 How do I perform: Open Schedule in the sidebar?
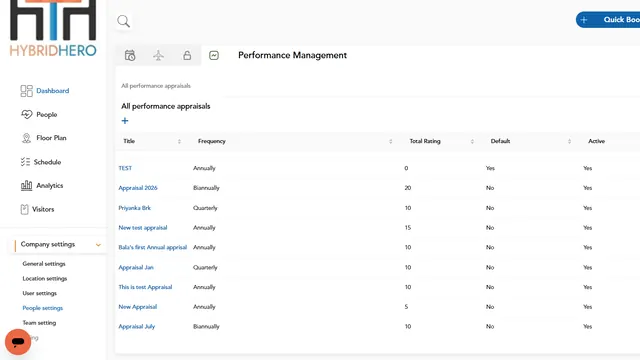(x=47, y=162)
